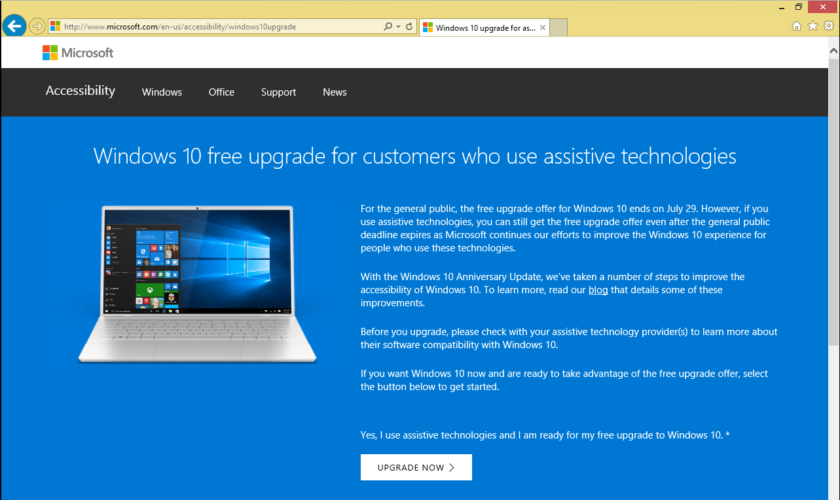This screenshot has width=840, height=500.
Task: Open the Windows nav menu item
Action: (162, 92)
